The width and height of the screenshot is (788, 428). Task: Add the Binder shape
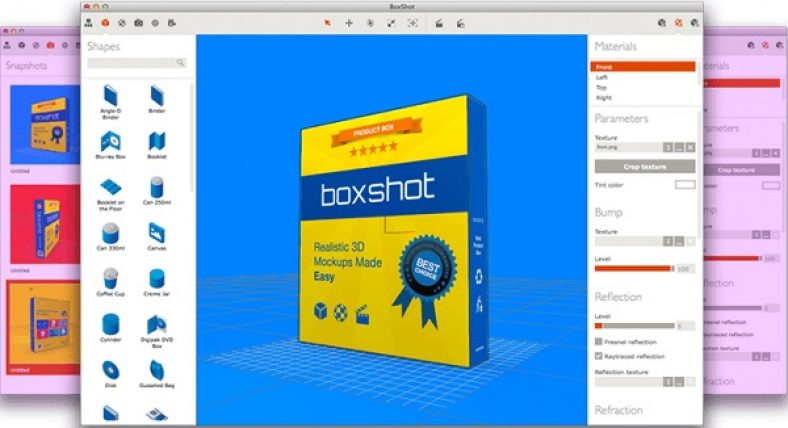click(x=157, y=99)
